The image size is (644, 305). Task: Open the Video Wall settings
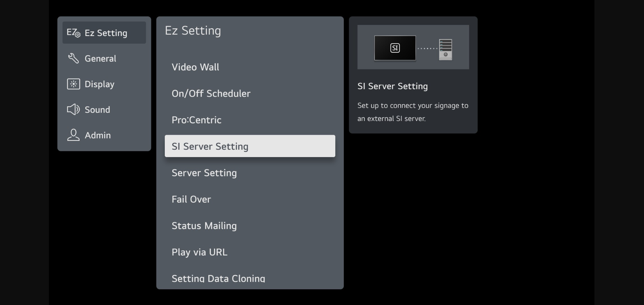(195, 67)
